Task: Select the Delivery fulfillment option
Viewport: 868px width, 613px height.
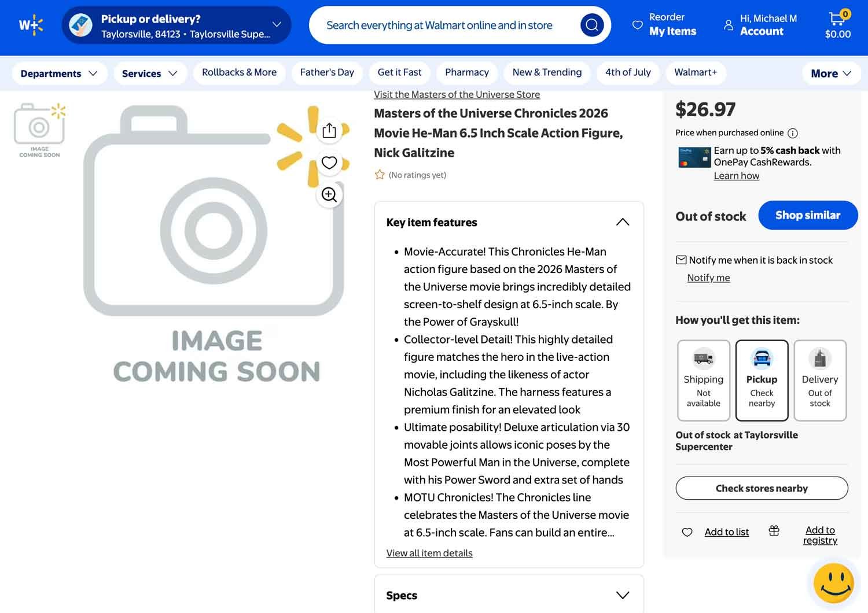Action: 820,381
